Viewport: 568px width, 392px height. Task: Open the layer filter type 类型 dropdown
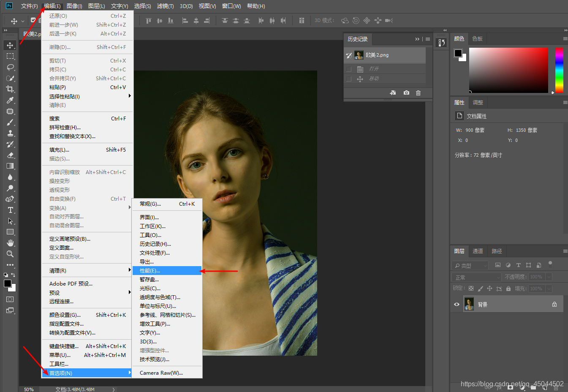[x=470, y=265]
